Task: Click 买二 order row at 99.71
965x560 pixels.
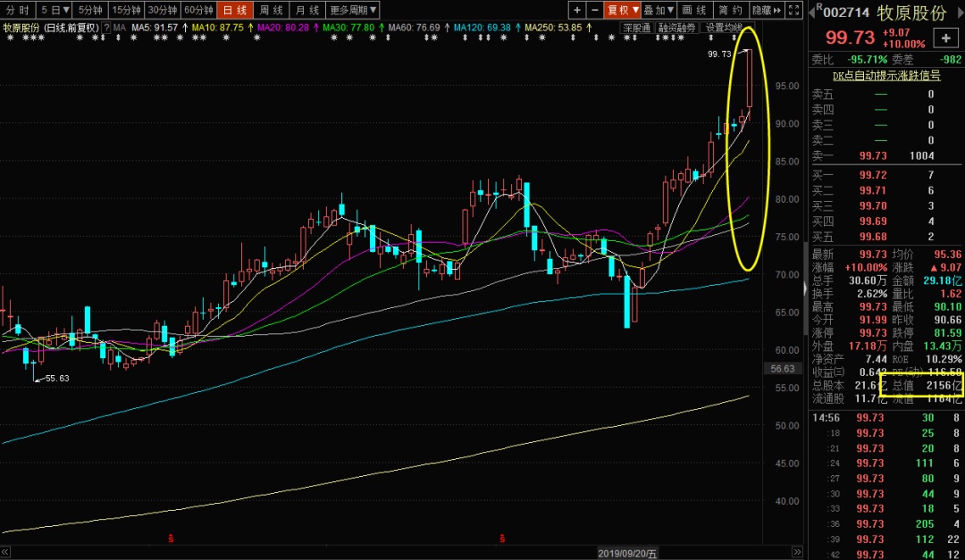Action: click(x=886, y=191)
